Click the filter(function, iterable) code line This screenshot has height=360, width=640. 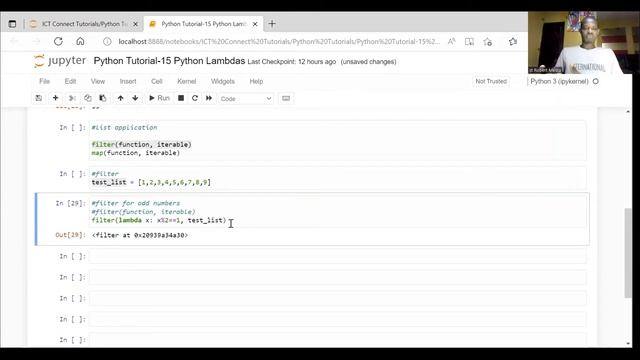(141, 144)
